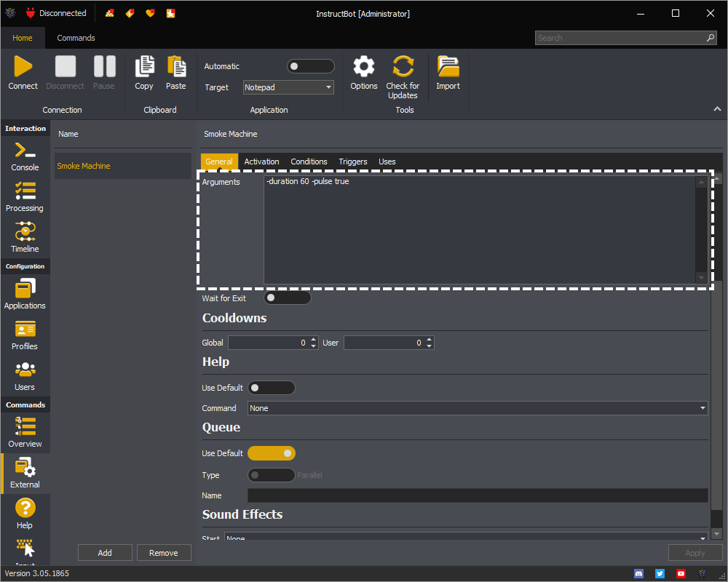The height and width of the screenshot is (582, 728).
Task: Open the Console section
Action: (x=25, y=157)
